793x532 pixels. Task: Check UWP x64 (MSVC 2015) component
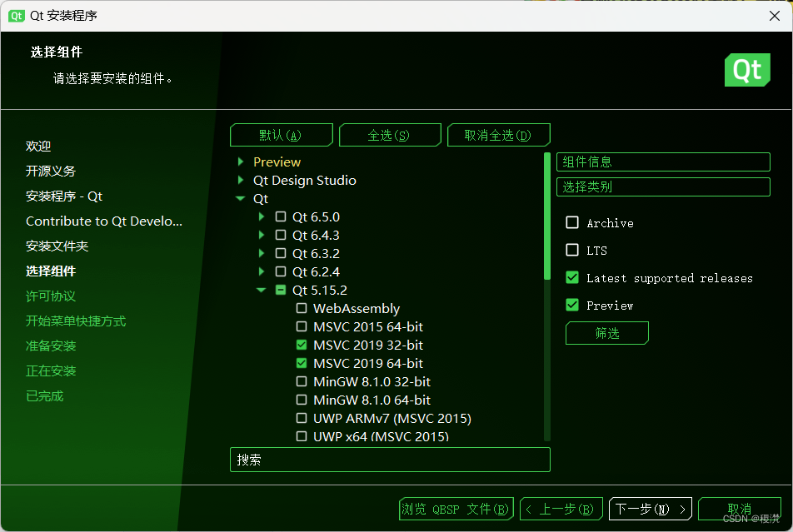[x=302, y=436]
